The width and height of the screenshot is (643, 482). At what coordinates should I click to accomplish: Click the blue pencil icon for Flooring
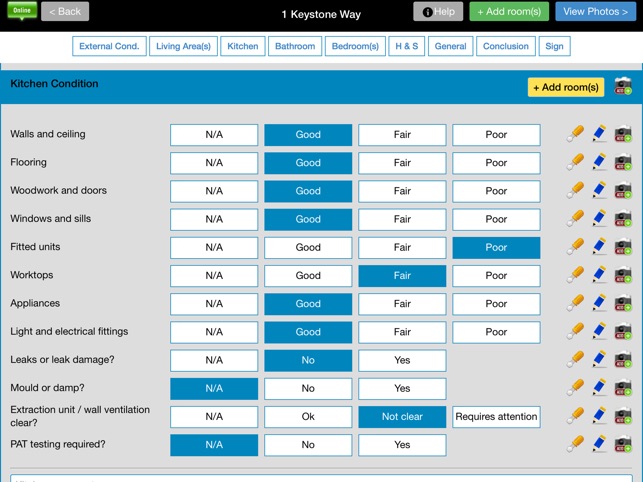coord(599,162)
